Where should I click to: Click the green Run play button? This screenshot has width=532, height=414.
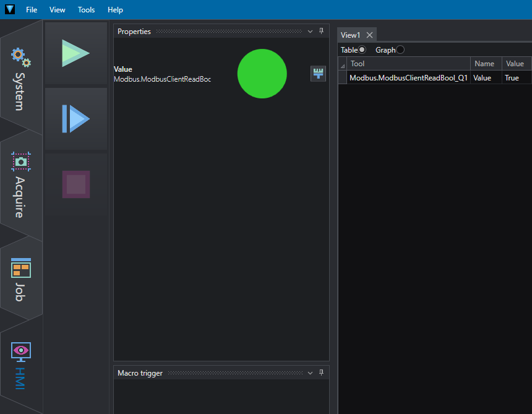[x=75, y=53]
